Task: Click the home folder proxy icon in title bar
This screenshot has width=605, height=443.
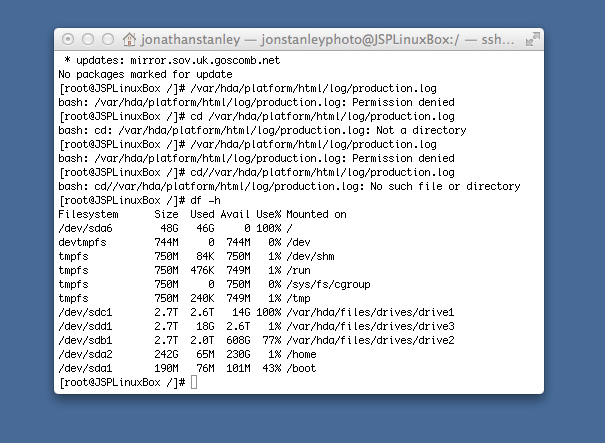Action: [x=129, y=39]
